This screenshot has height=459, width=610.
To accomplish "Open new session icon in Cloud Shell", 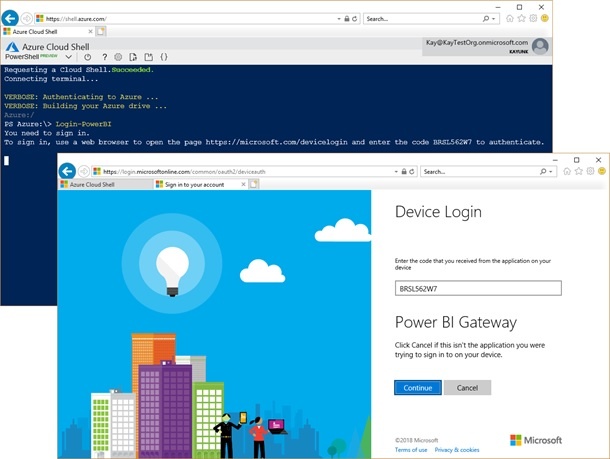I will 148,57.
